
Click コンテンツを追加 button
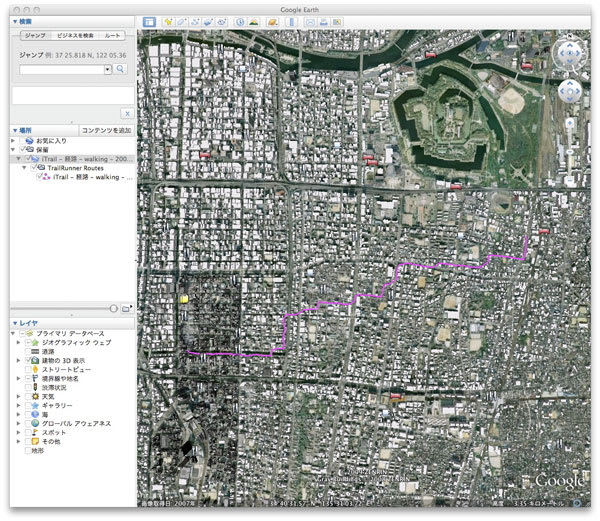coord(107,130)
